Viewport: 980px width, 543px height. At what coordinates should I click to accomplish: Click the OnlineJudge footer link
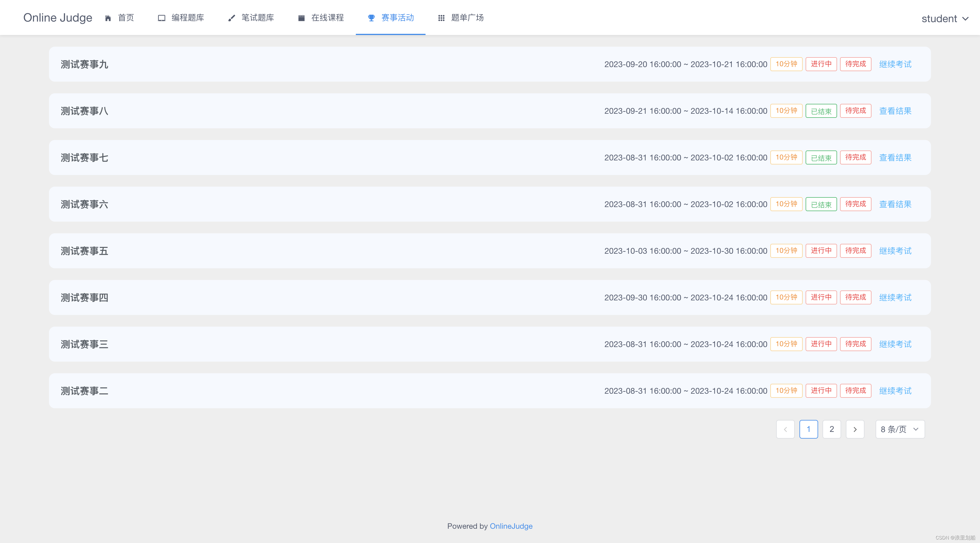click(x=511, y=526)
